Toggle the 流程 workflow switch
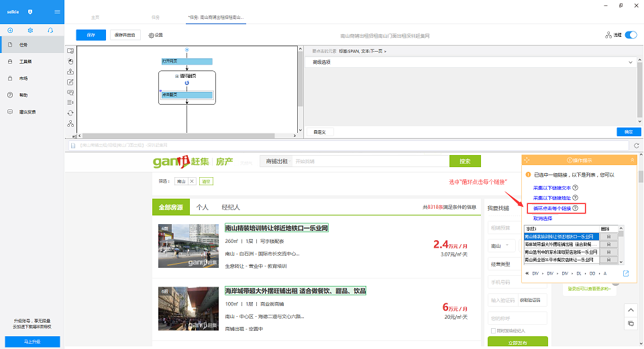The height and width of the screenshot is (349, 644). 631,35
